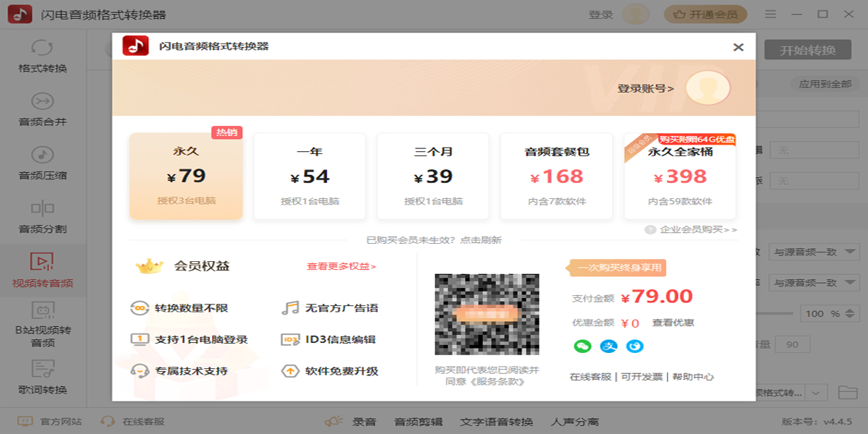The height and width of the screenshot is (434, 868).
Task: Click the avatar beside 登录账号 in dialog
Action: [x=708, y=88]
